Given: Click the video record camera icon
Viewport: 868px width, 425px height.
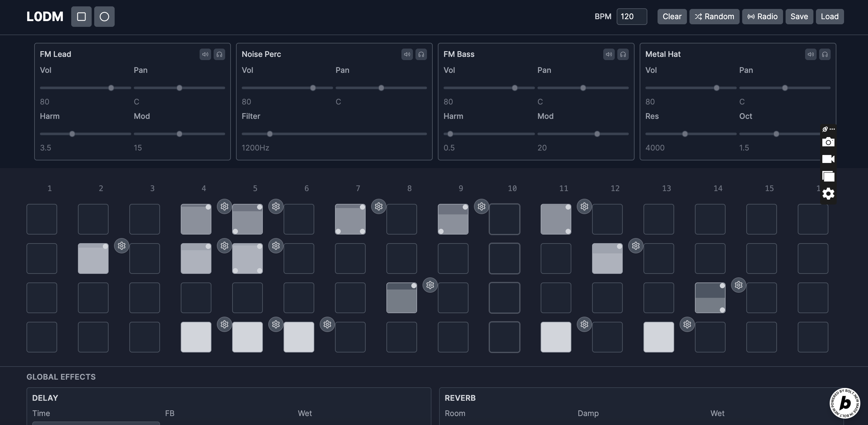Looking at the screenshot, I should [828, 159].
